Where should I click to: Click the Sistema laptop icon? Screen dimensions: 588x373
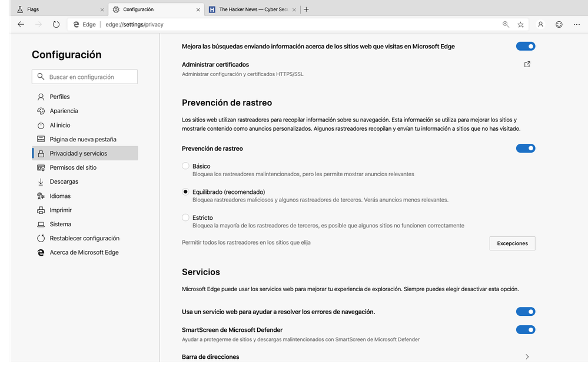click(41, 225)
